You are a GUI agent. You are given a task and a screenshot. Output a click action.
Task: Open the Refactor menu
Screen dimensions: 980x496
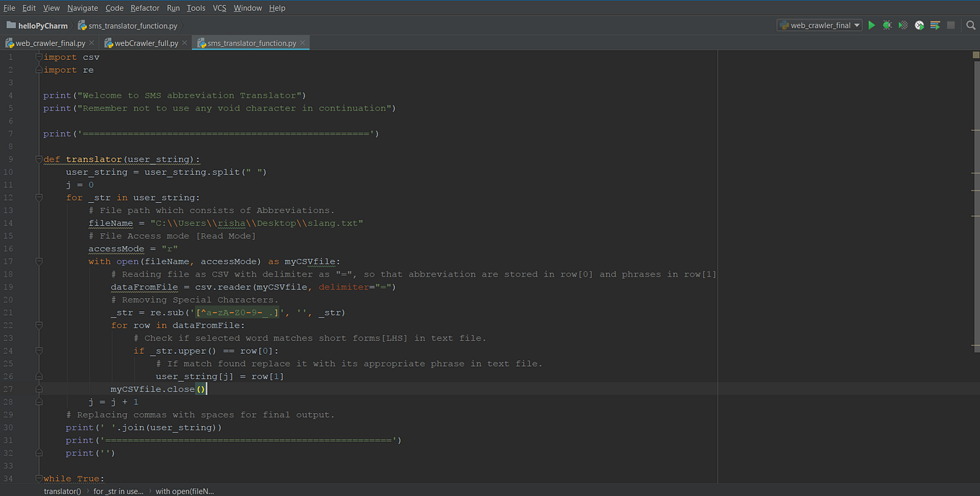(144, 8)
